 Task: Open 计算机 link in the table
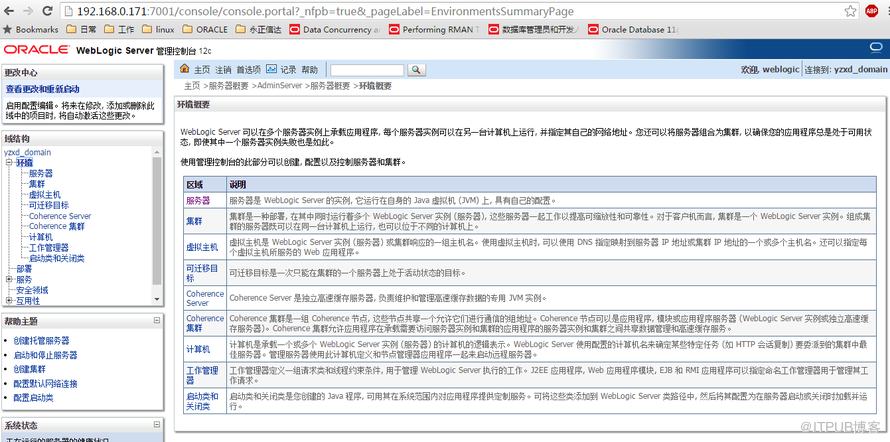pos(198,349)
